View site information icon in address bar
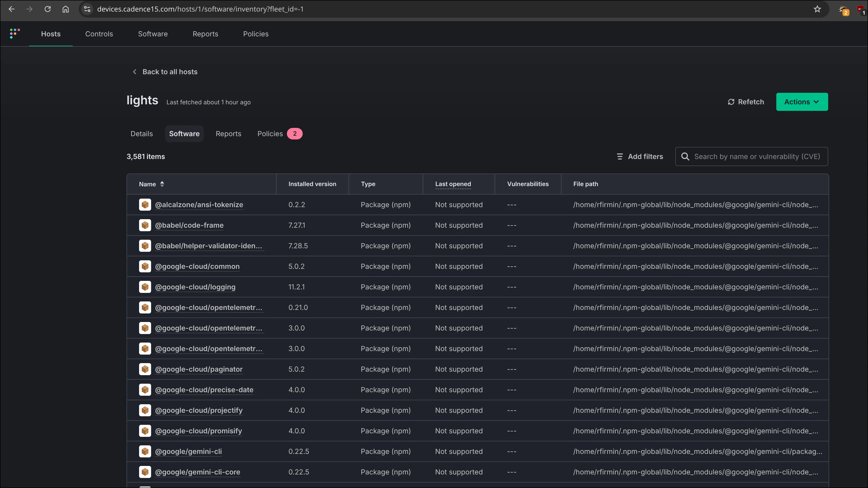868x488 pixels. [87, 9]
